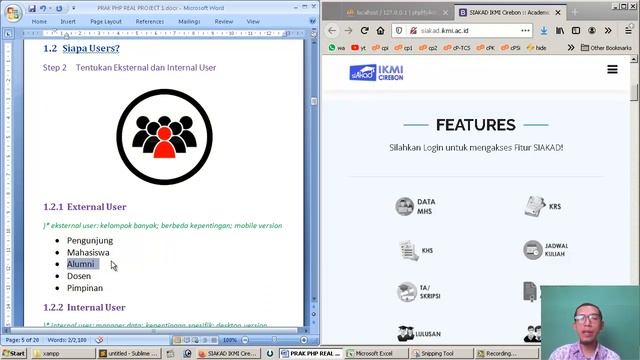Screen dimensions: 640x360
Task: Open Customize Quick Access Toolbar dropdown
Action: pos(73,8)
